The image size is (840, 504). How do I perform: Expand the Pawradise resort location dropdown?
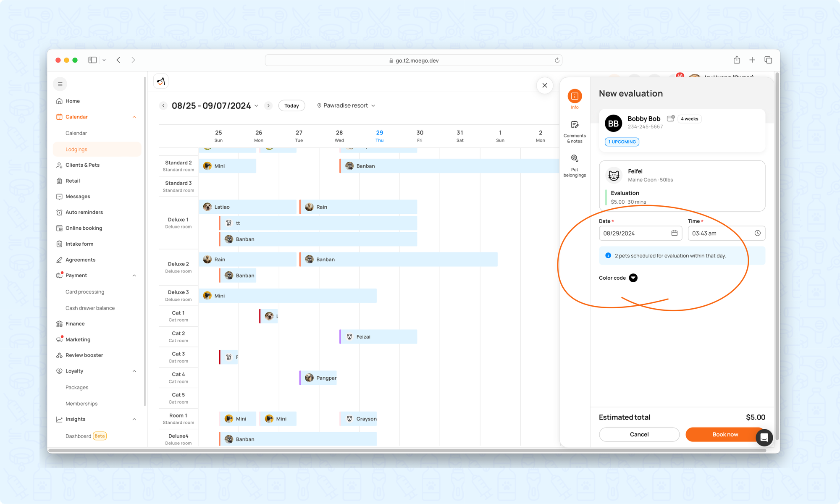(346, 105)
